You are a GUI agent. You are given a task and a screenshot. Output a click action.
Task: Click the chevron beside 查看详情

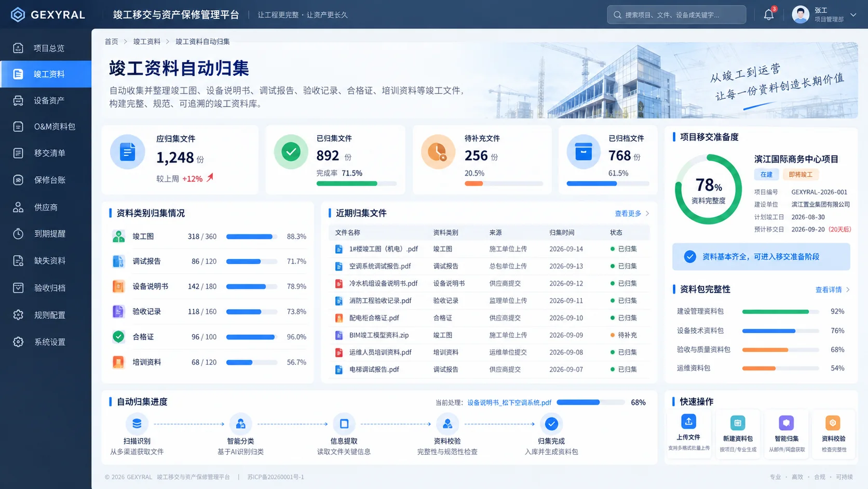(848, 290)
